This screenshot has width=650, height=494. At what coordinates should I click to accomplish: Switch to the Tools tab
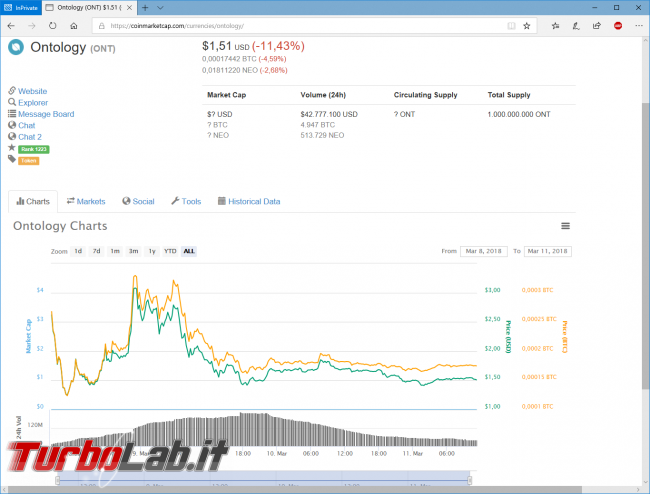(186, 201)
